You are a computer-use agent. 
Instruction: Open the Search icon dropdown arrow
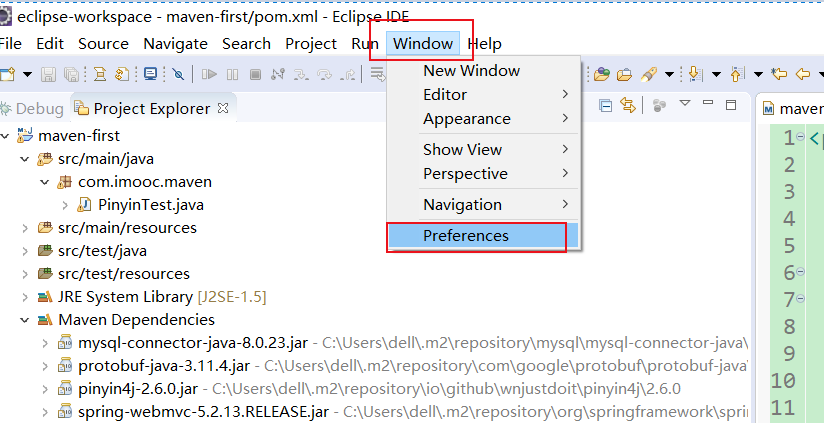(669, 75)
